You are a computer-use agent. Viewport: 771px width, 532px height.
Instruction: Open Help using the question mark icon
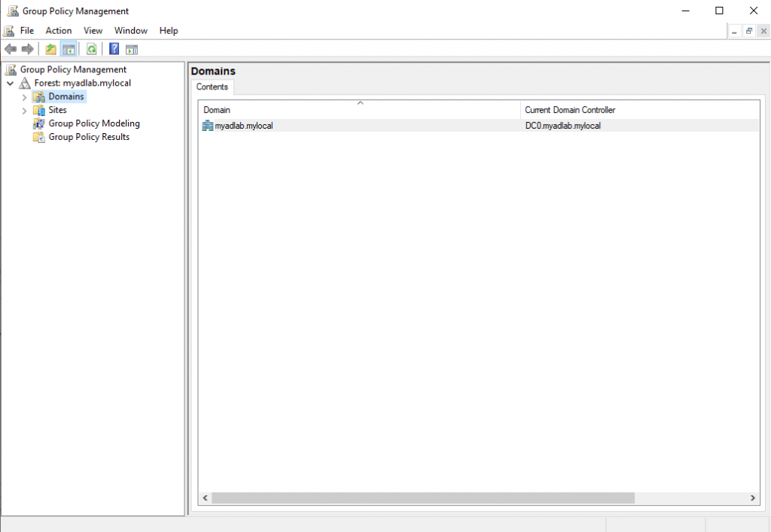pyautogui.click(x=114, y=48)
